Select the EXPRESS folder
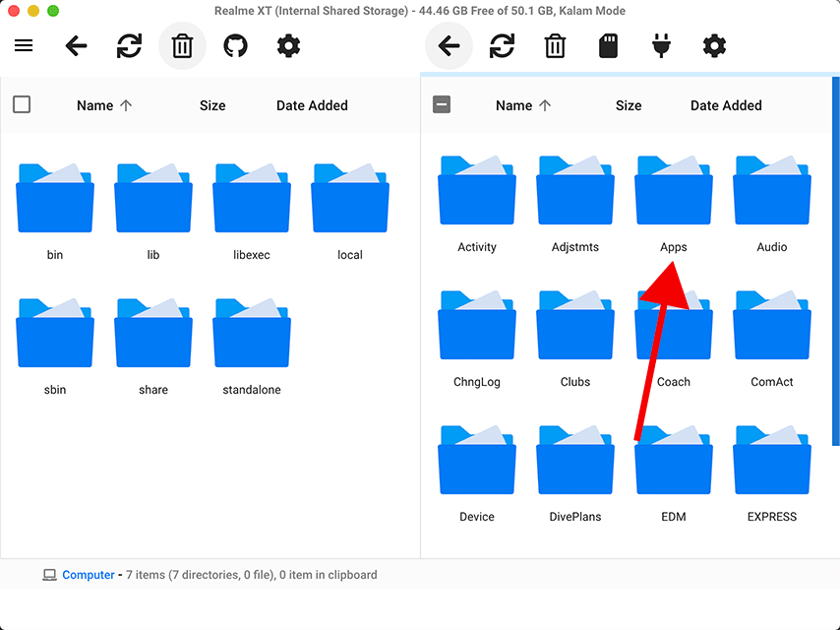840x630 pixels. tap(772, 473)
